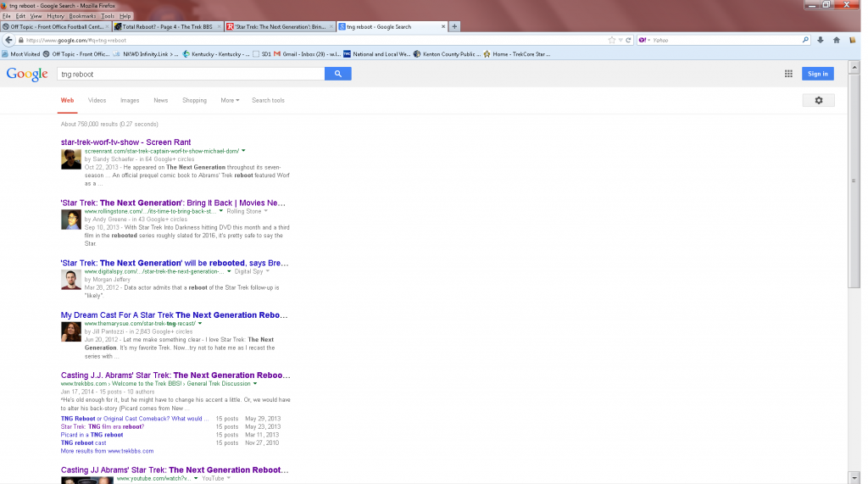Viewport: 868px width, 484px height.
Task: Open the File menu
Action: 7,16
